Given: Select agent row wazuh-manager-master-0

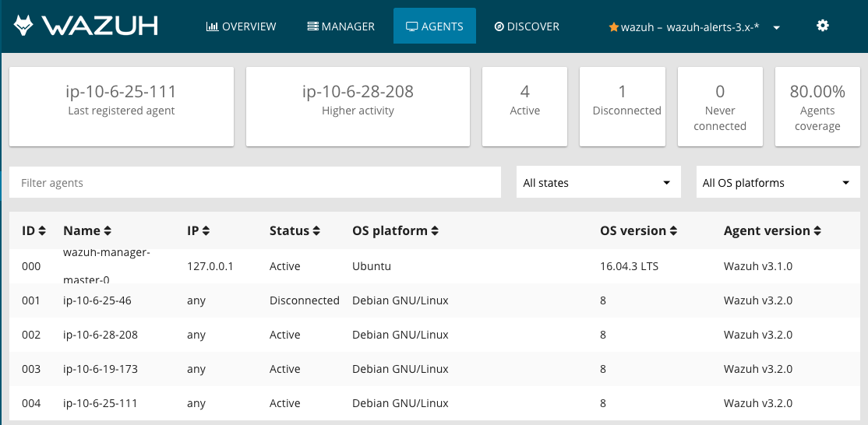Looking at the screenshot, I should [x=434, y=266].
